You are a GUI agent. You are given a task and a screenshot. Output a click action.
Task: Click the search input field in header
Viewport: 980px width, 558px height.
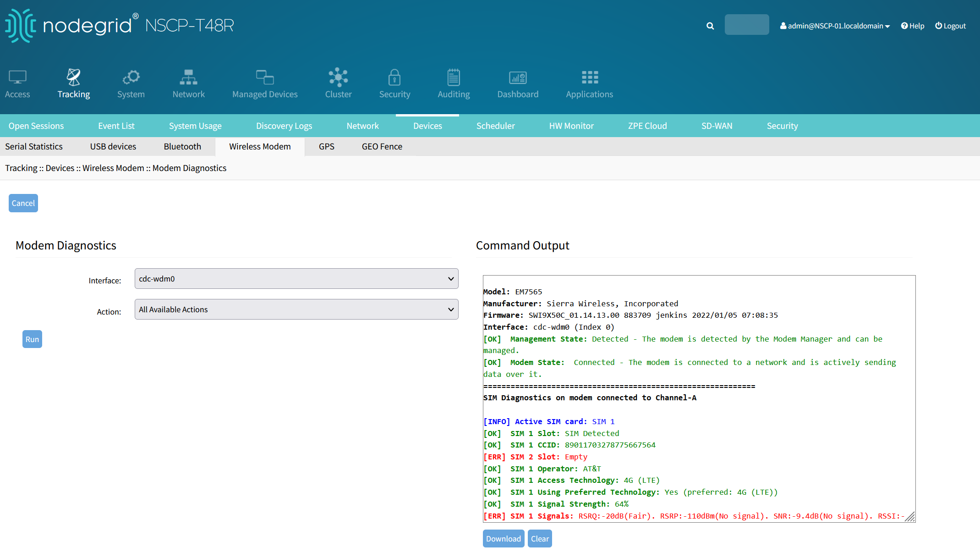coord(747,25)
